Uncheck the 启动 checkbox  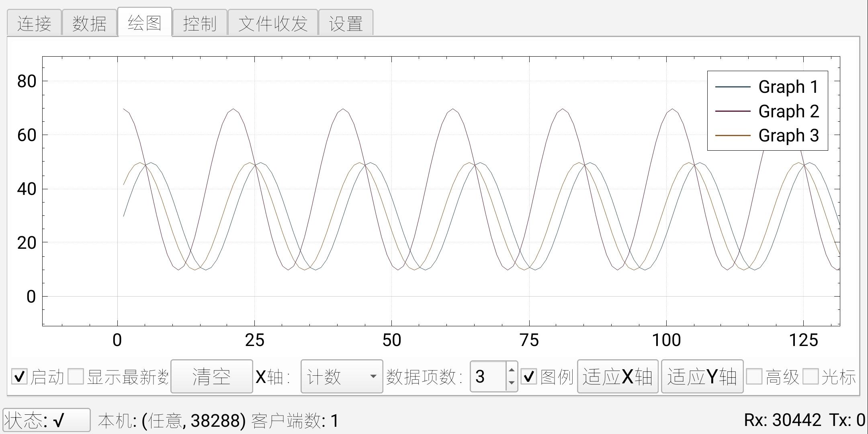[19, 377]
